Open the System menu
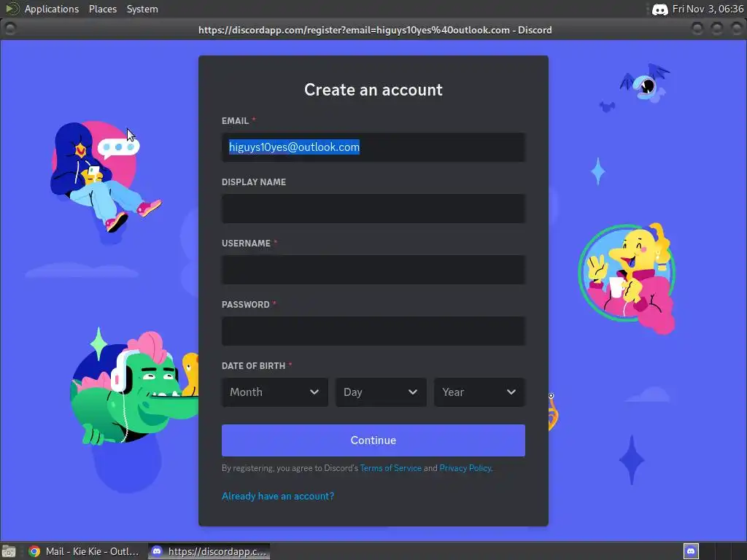Screen dimensions: 747x560 click(142, 9)
